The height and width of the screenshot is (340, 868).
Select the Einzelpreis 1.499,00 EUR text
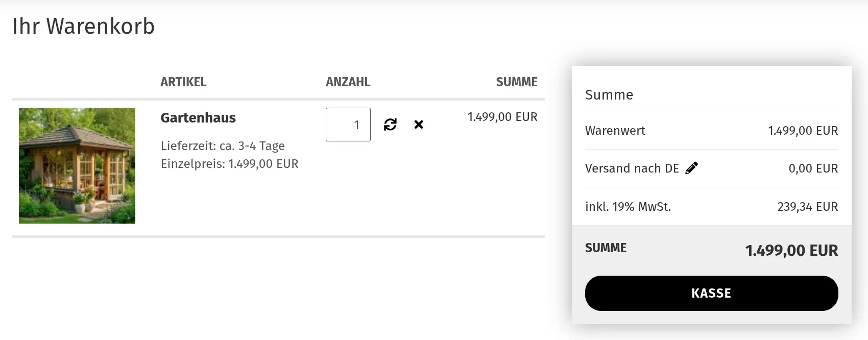(x=230, y=164)
